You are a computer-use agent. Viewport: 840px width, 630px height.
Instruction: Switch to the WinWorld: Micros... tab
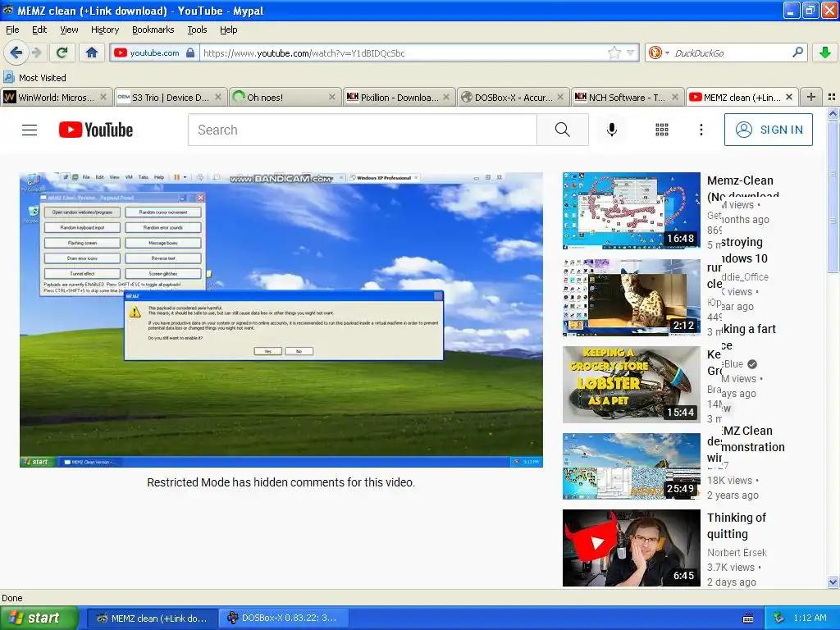tap(56, 97)
